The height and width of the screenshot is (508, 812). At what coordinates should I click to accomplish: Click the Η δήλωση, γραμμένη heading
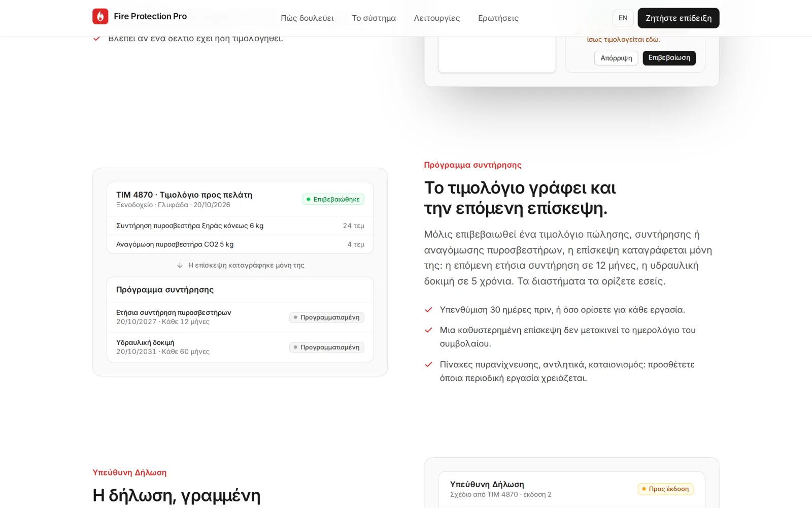177,495
